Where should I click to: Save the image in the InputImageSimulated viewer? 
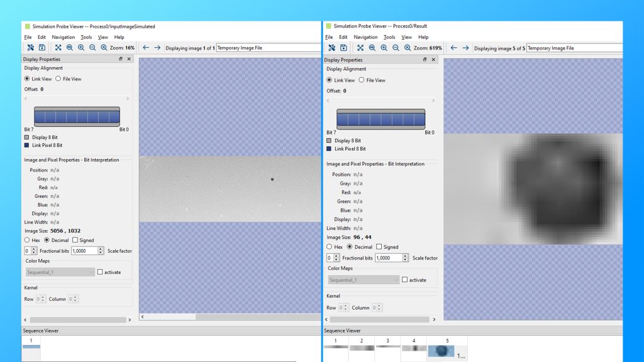point(42,48)
